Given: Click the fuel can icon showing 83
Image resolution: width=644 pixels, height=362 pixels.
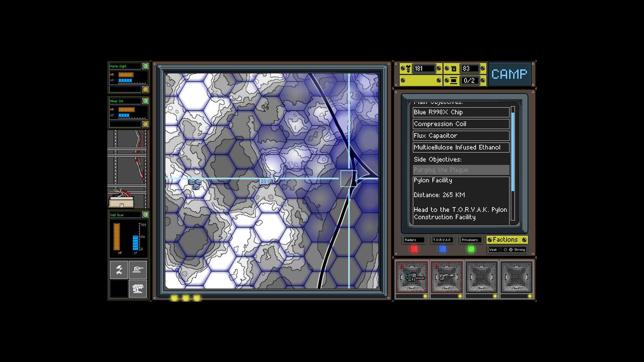Looking at the screenshot, I should coord(454,68).
